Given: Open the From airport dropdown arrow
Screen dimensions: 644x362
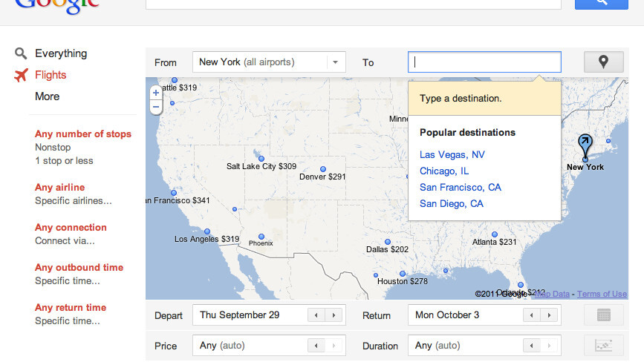Looking at the screenshot, I should 336,62.
